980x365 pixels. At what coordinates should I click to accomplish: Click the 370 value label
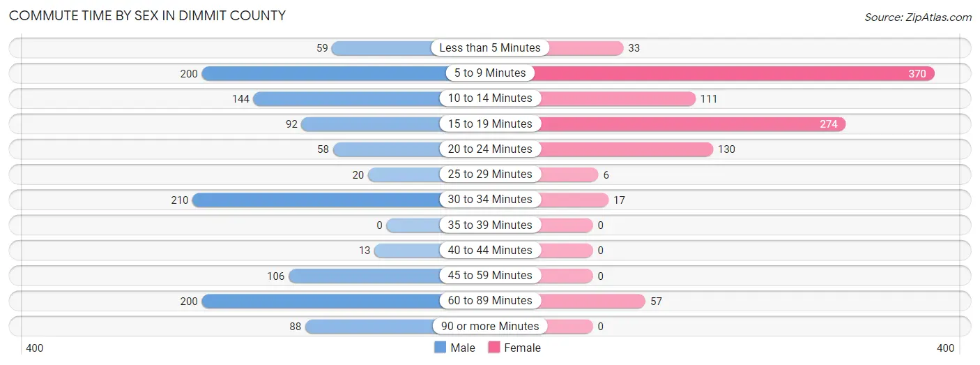click(x=917, y=73)
